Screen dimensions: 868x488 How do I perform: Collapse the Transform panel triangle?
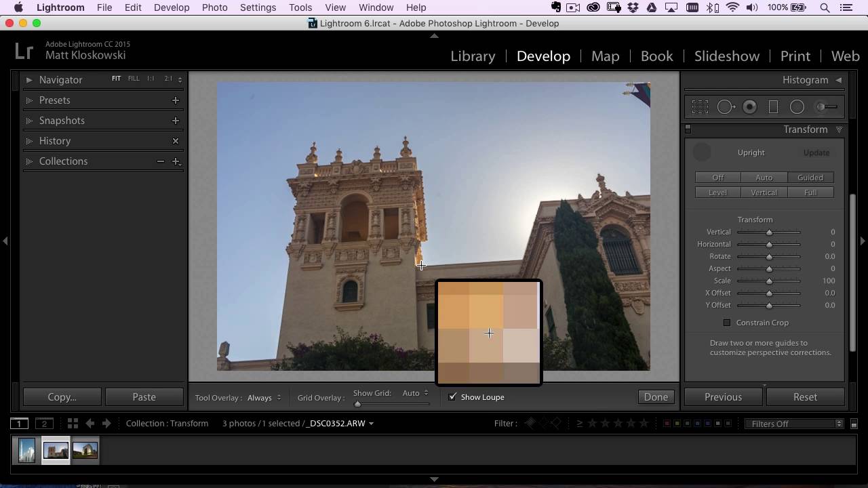coord(839,129)
